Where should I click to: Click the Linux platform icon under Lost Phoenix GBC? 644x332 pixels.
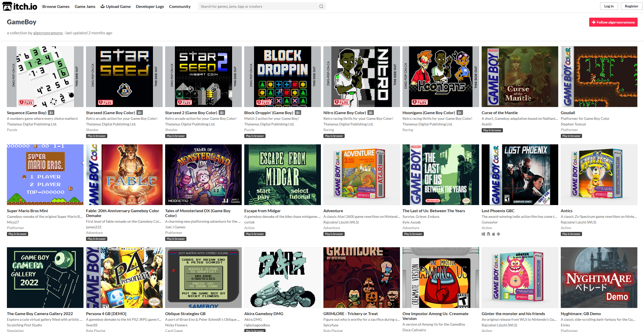(x=488, y=234)
